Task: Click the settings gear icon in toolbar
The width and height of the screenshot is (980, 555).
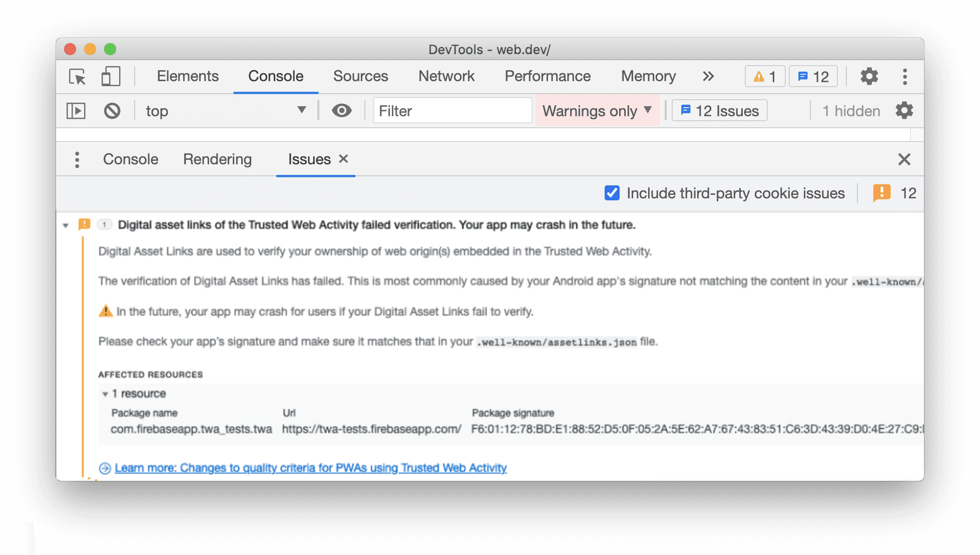Action: click(x=869, y=76)
